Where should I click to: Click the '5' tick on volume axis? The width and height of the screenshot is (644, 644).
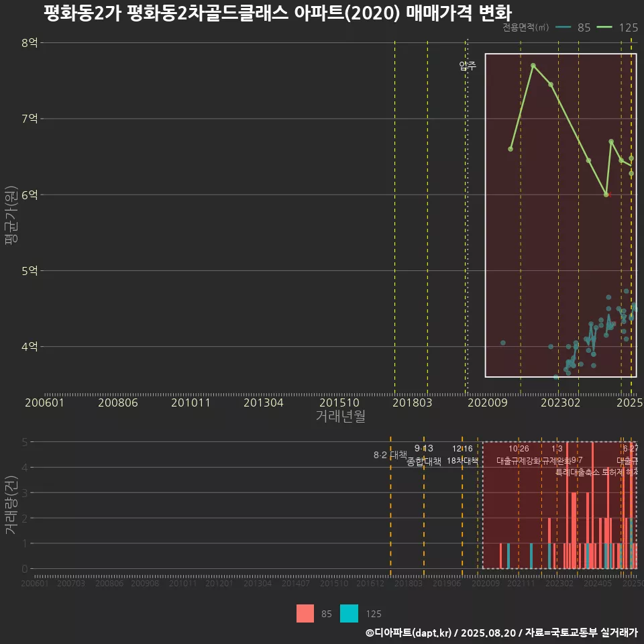(25, 442)
